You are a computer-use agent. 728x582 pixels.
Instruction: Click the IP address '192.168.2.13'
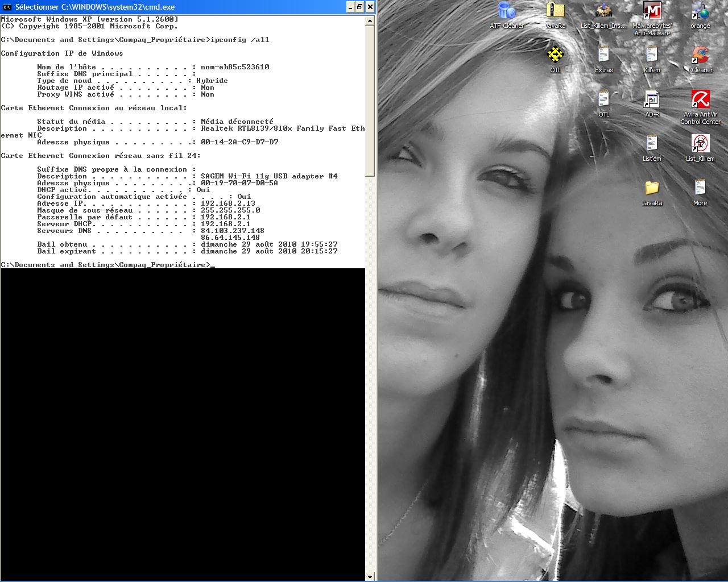pos(228,203)
